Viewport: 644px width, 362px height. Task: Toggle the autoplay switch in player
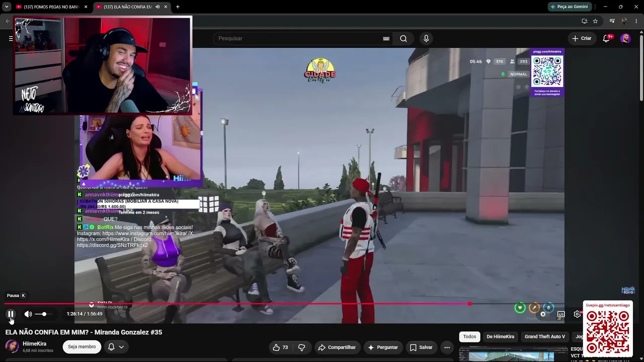(x=543, y=314)
